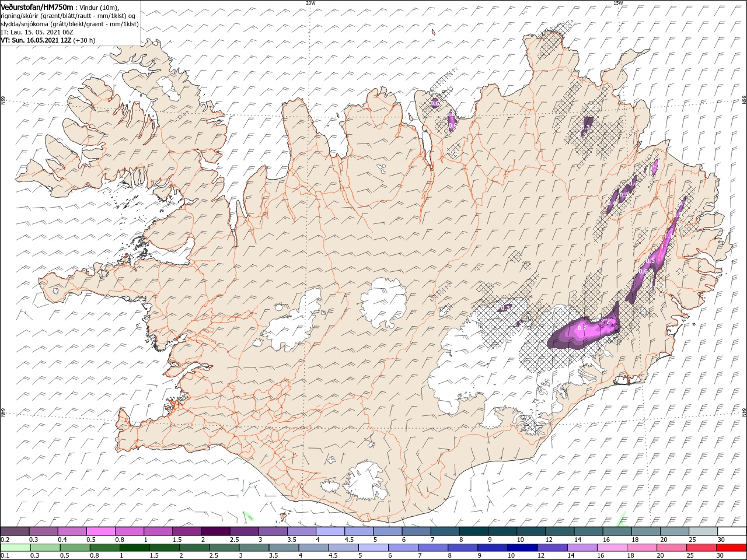This screenshot has height=560, width=747.
Task: Click the white 30 swatch ending the upper legend row
Action: [732, 531]
